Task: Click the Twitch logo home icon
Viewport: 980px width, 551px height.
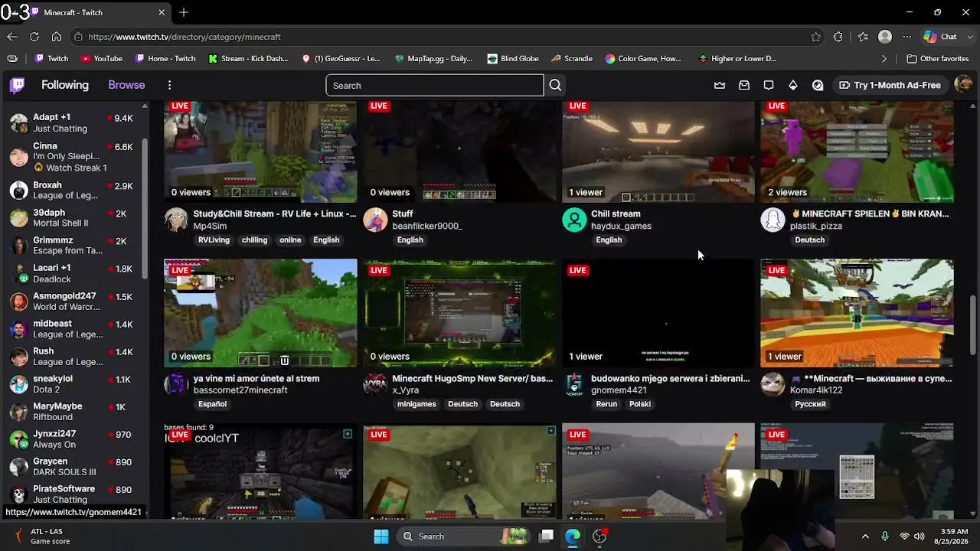Action: tap(17, 85)
